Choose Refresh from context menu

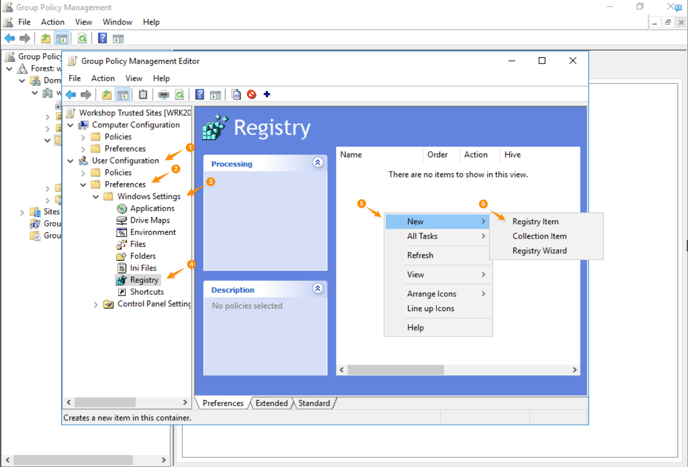pos(438,255)
